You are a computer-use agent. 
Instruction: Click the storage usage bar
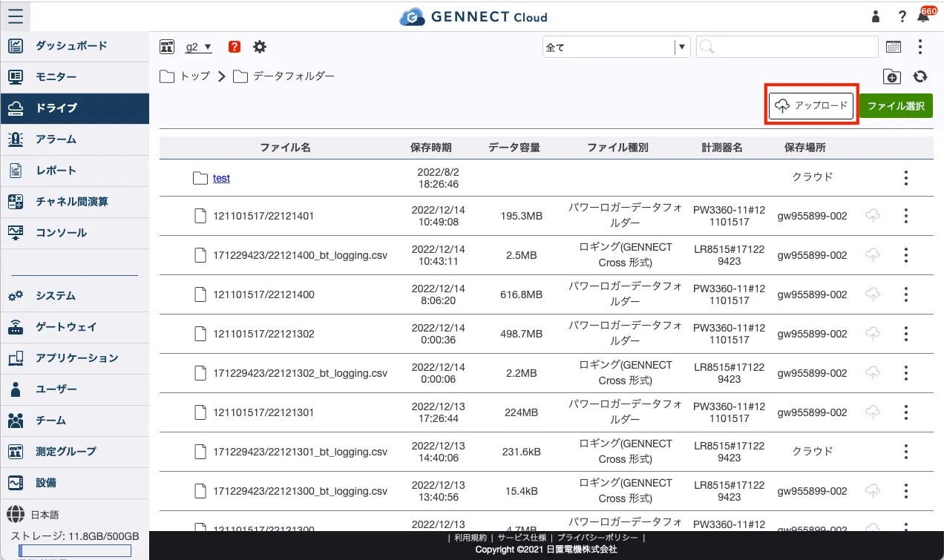[x=75, y=550]
